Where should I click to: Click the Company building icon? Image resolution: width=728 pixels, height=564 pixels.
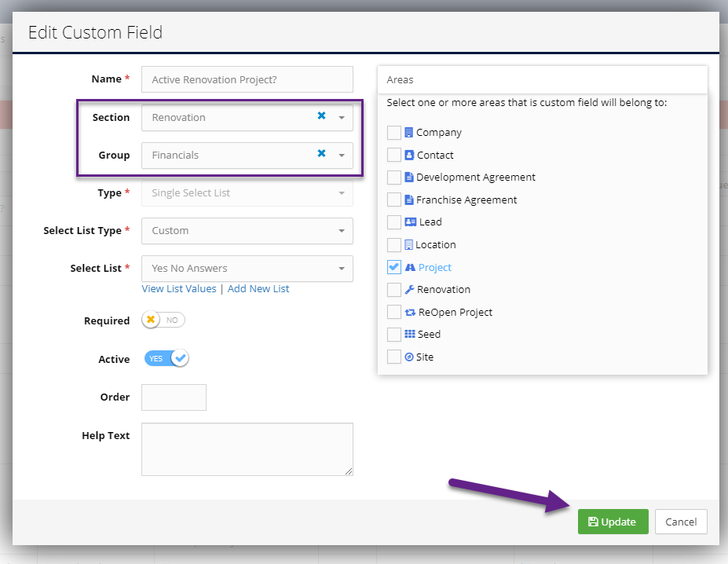tap(408, 133)
